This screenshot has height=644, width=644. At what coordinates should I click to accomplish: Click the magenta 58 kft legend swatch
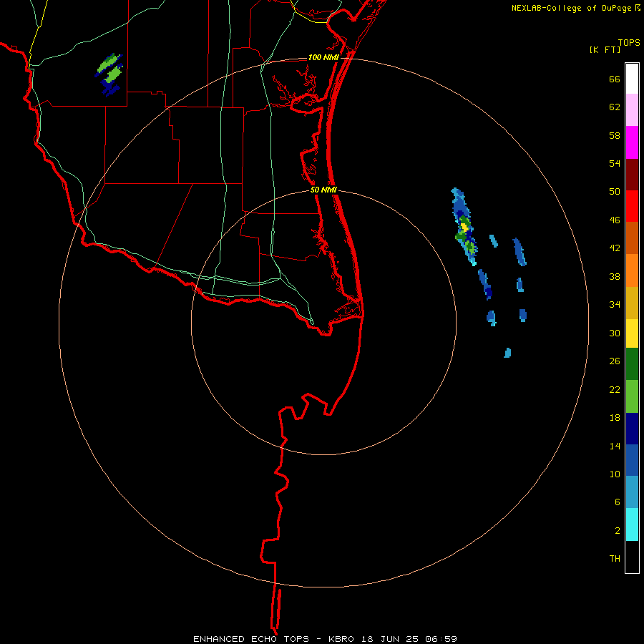(x=632, y=142)
